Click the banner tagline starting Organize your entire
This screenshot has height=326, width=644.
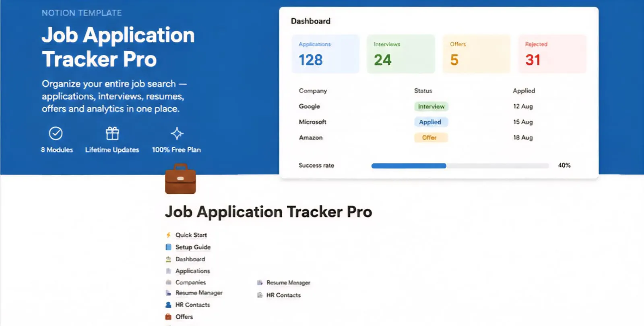pos(114,96)
